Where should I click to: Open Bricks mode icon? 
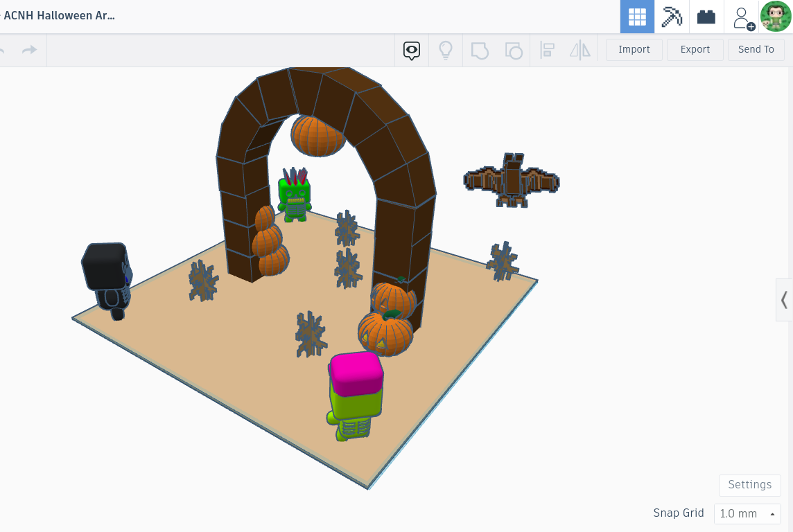pyautogui.click(x=706, y=17)
